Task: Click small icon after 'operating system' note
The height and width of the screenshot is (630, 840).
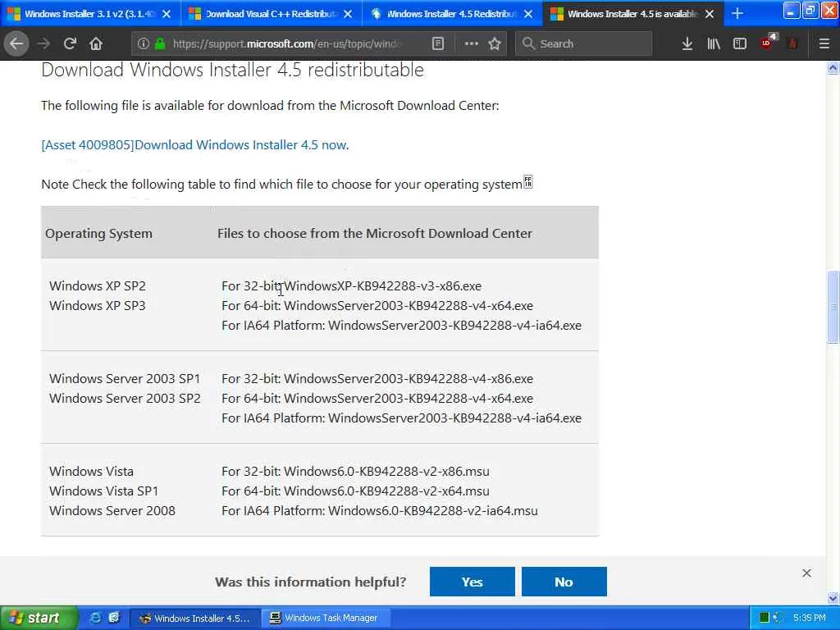Action: click(528, 181)
